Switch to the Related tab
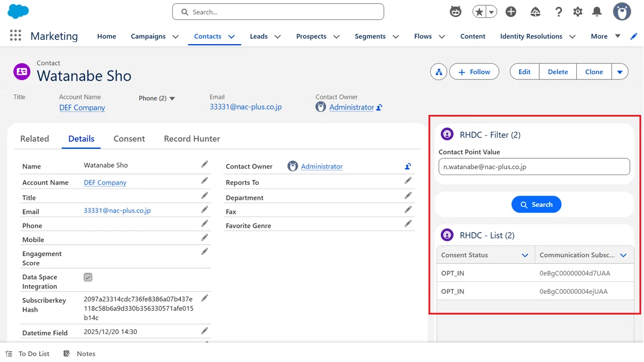Image resolution: width=644 pixels, height=362 pixels. tap(34, 139)
